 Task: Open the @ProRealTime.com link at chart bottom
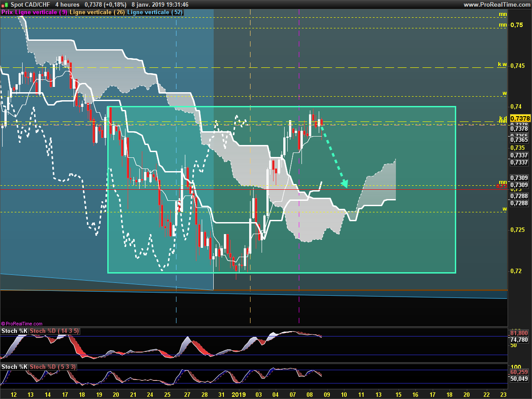[x=22, y=324]
